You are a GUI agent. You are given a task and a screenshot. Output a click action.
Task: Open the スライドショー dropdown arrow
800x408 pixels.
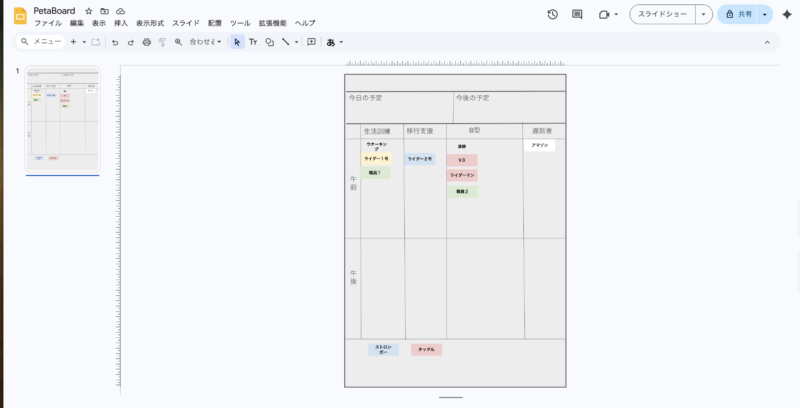point(704,15)
